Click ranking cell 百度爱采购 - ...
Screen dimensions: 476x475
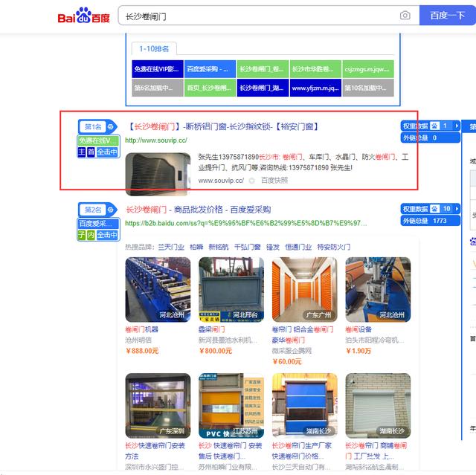tap(210, 69)
